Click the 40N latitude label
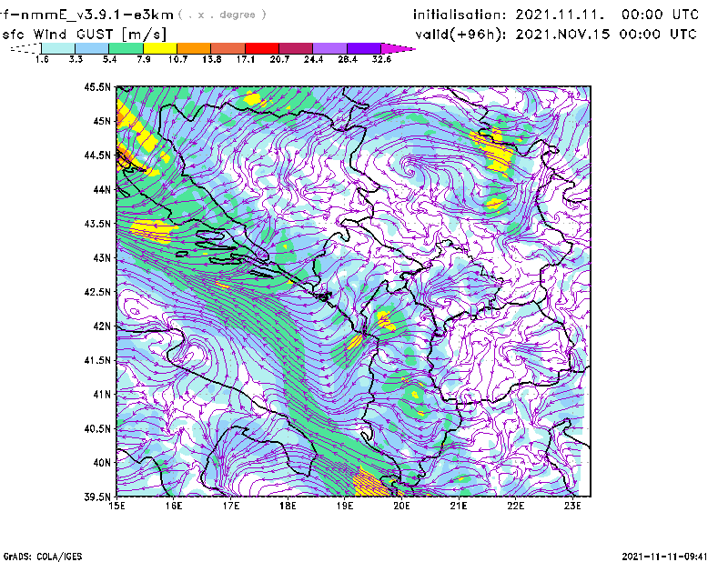The width and height of the screenshot is (728, 562). 102,463
